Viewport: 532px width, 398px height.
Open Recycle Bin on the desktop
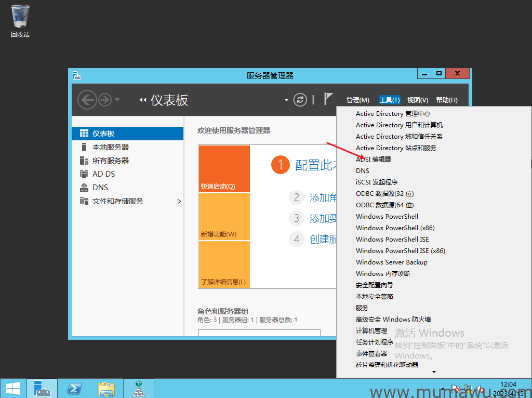20,21
